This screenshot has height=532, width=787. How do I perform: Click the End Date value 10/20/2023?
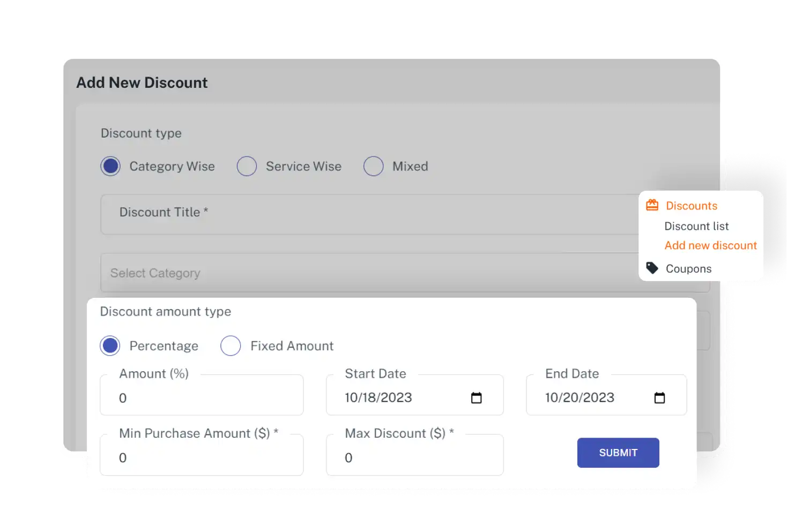tap(580, 398)
